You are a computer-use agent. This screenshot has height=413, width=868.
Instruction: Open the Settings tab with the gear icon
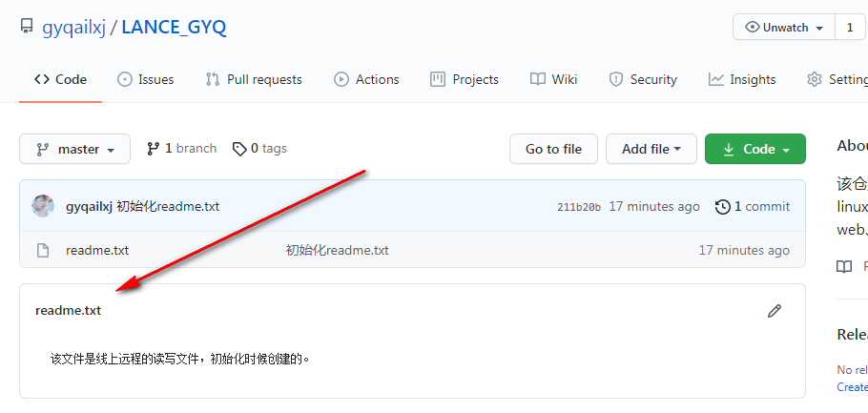[837, 80]
